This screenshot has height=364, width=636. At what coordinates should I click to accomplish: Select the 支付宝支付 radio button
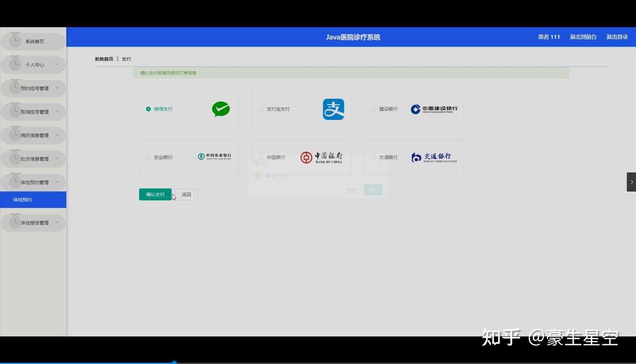261,109
